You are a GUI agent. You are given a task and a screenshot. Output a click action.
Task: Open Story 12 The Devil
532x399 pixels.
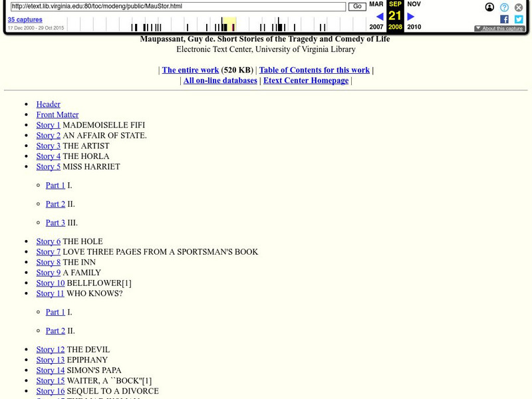[x=51, y=350]
